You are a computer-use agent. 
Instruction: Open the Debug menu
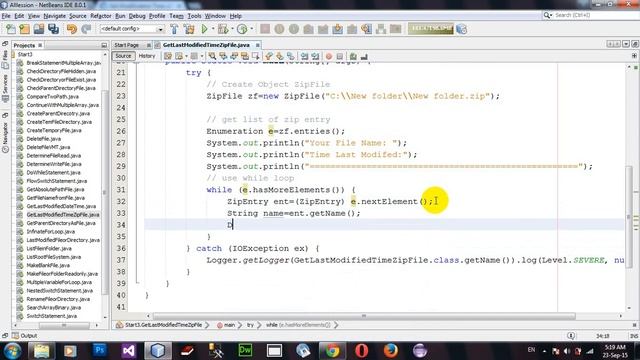point(137,16)
